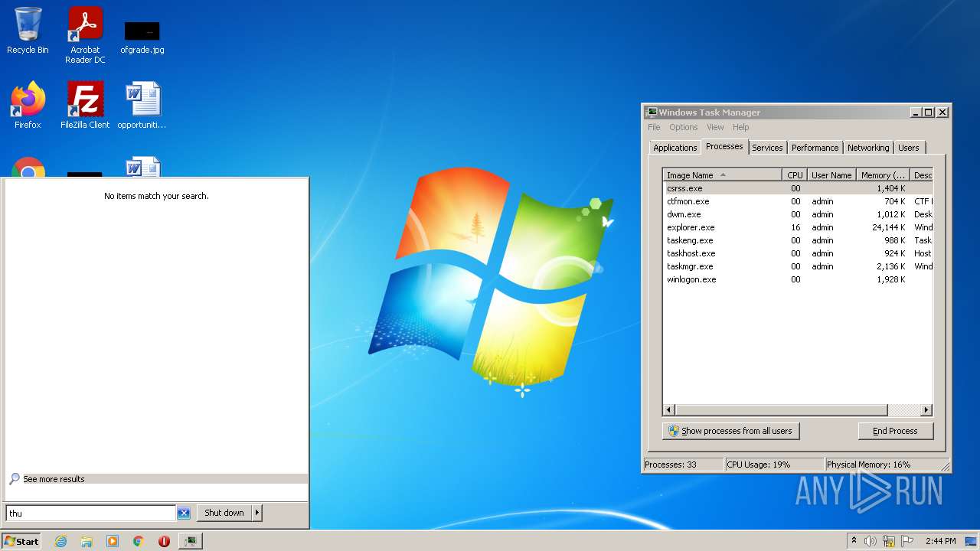Switch to the Applications tab
The width and height of the screenshot is (980, 551).
[x=675, y=148]
